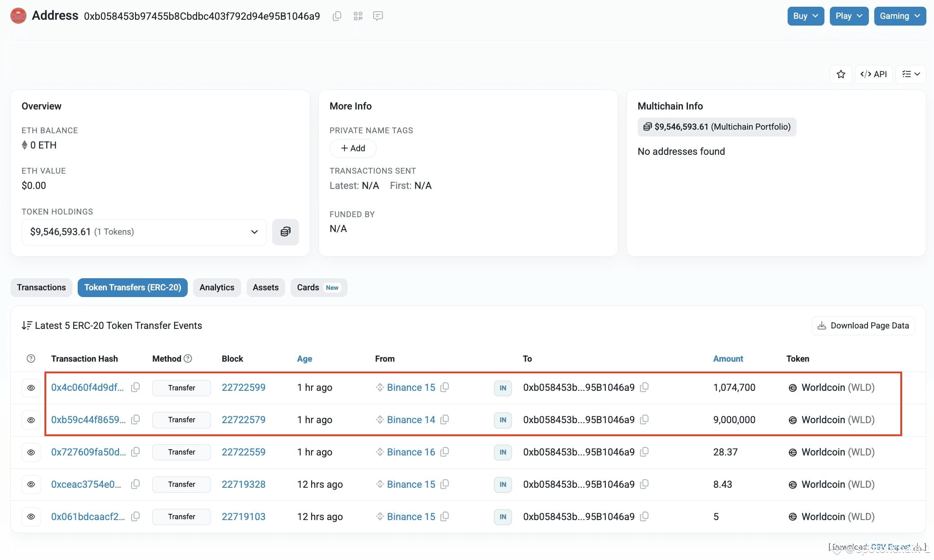Image resolution: width=934 pixels, height=560 pixels.
Task: Click the Method help question icon
Action: [x=188, y=359]
